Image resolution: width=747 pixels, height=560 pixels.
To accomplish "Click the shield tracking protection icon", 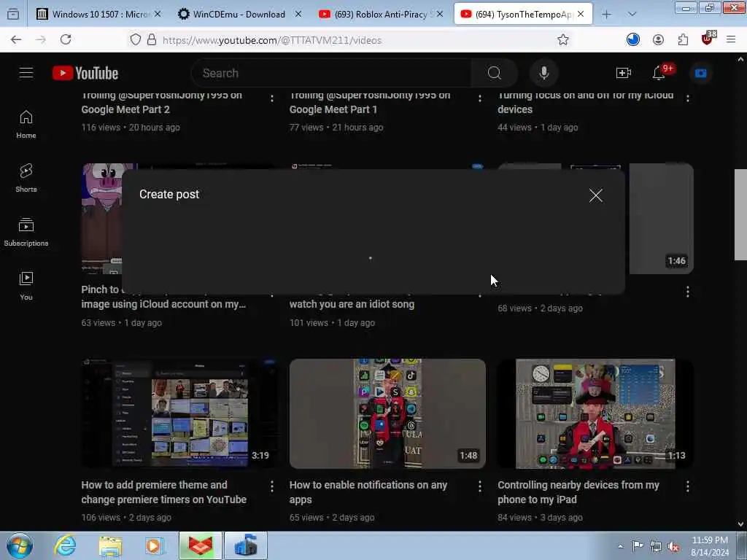I will tap(136, 40).
